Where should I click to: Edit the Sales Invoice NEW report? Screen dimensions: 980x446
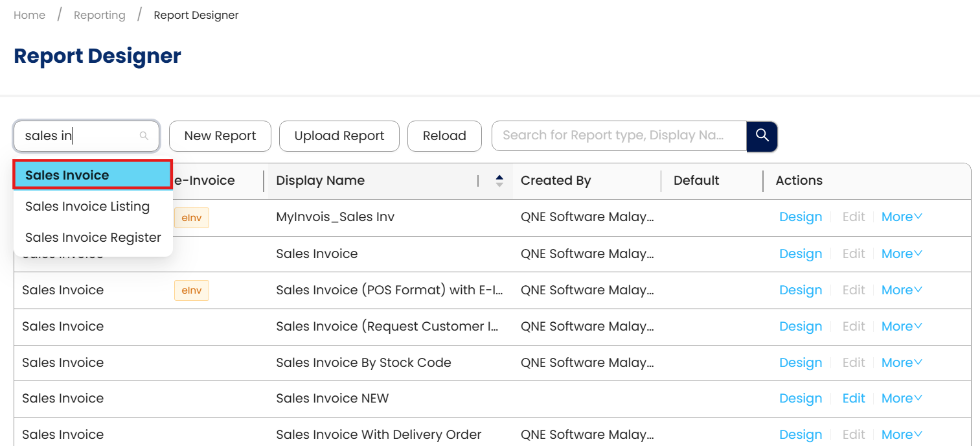click(x=854, y=399)
